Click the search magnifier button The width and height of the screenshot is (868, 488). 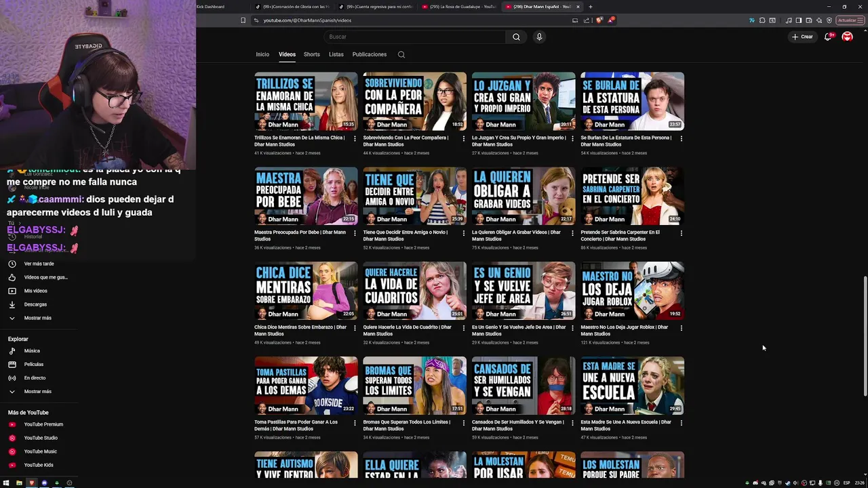click(x=516, y=37)
